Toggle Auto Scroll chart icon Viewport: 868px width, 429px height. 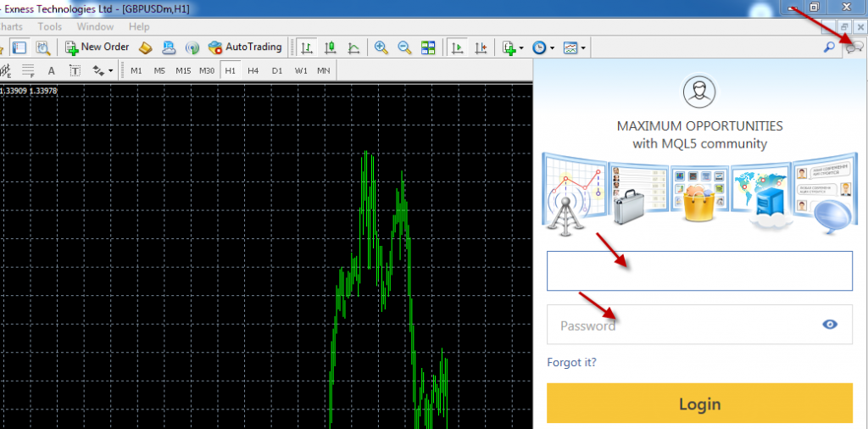click(x=457, y=48)
